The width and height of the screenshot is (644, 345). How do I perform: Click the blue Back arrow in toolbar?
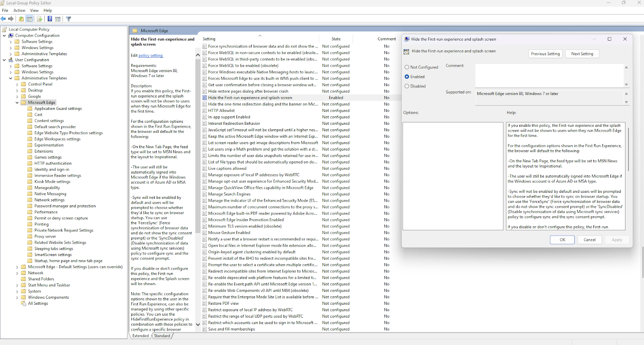[x=4, y=19]
